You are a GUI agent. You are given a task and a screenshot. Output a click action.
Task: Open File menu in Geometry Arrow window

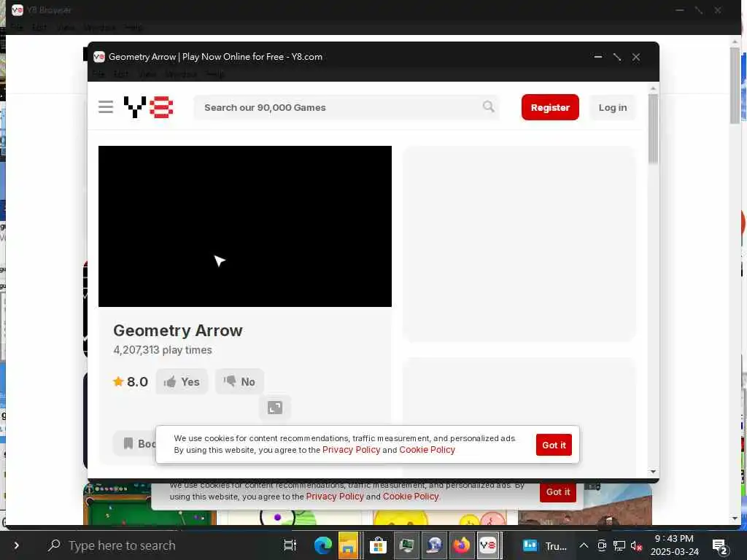(x=98, y=74)
